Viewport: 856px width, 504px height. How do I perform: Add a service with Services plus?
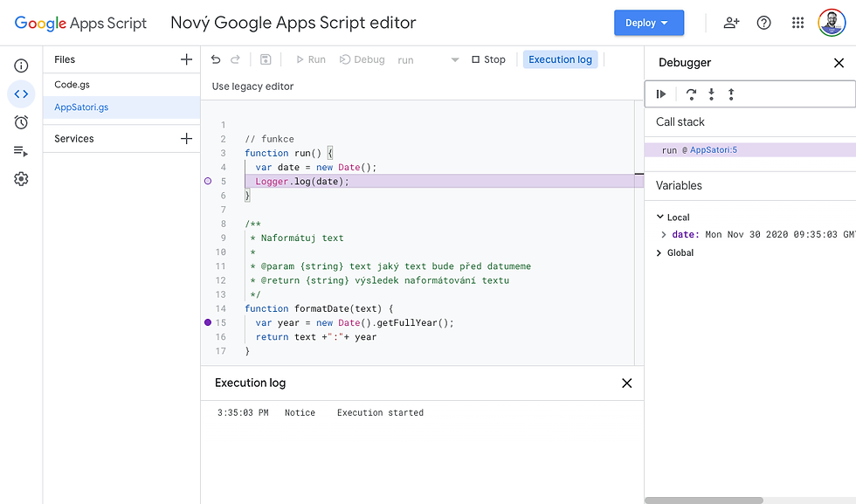click(186, 139)
